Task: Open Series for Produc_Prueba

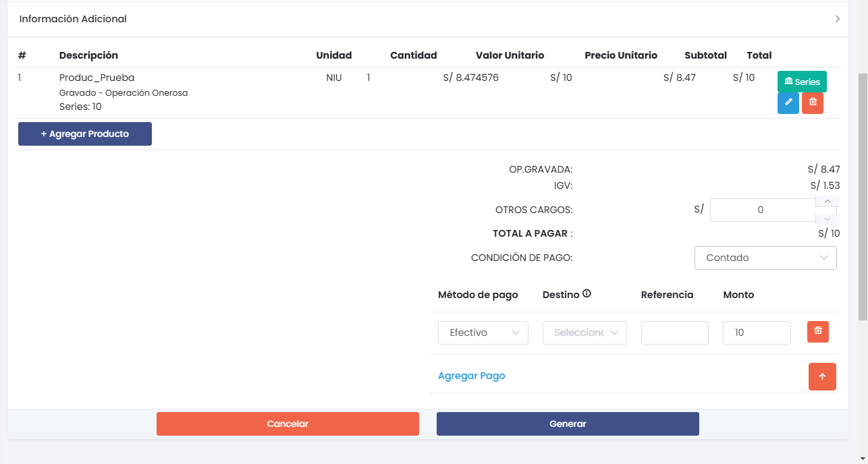Action: tap(802, 82)
